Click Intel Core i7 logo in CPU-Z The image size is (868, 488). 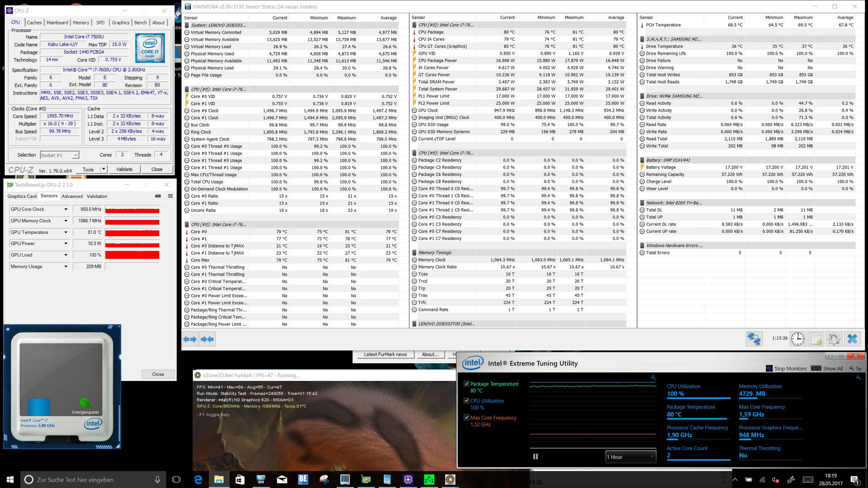point(150,47)
